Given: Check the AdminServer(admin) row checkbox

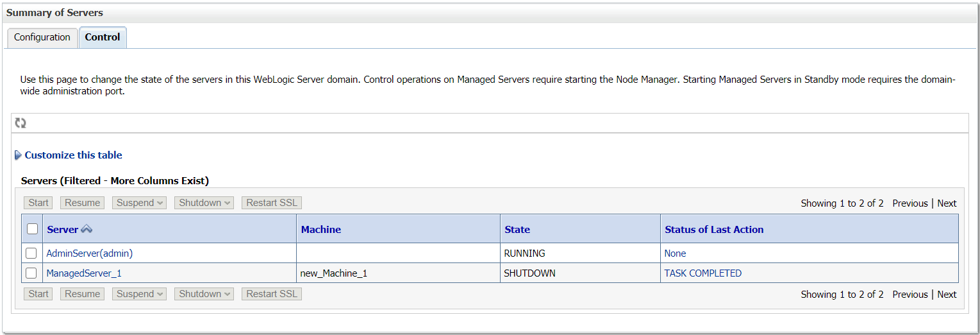Looking at the screenshot, I should click(31, 253).
